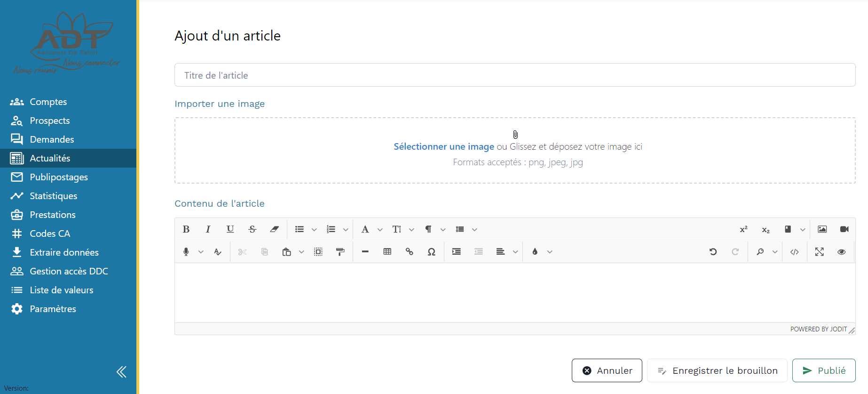This screenshot has height=394, width=868.
Task: Insert an unordered bullet list
Action: click(300, 229)
